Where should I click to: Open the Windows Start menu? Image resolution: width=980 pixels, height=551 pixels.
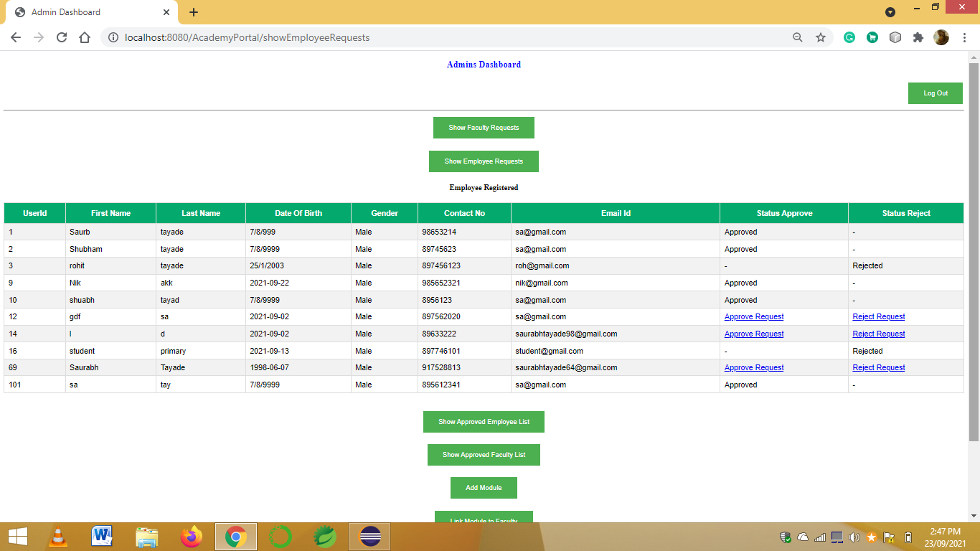click(17, 536)
